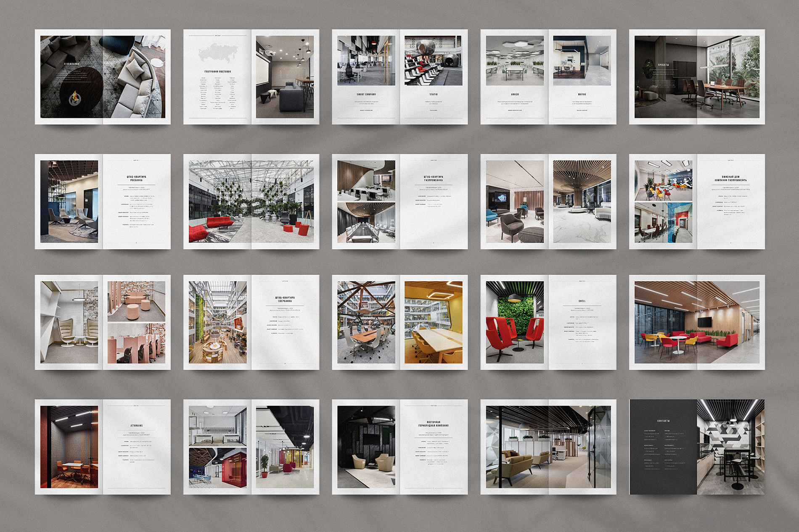799x532 pixels.
Task: Open the projector-screen meeting room photo
Action: tap(285, 77)
